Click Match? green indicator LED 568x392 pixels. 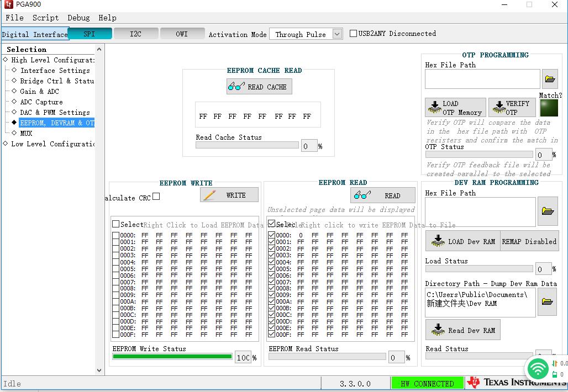[x=549, y=108]
